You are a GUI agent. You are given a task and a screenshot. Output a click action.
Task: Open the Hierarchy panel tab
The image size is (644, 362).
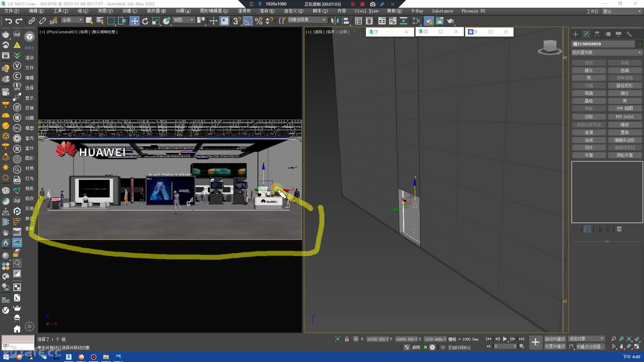pyautogui.click(x=597, y=34)
